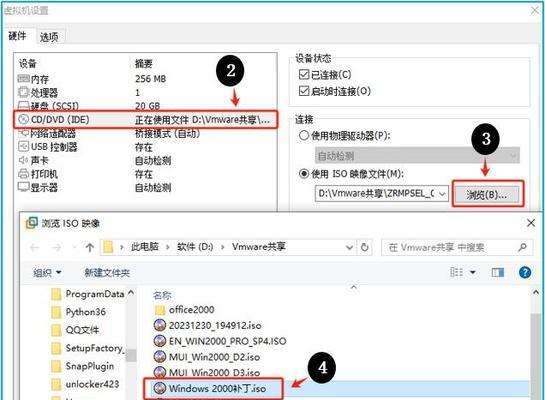545x400 pixels.
Task: Toggle the preview pane icon
Action: pos(498,272)
